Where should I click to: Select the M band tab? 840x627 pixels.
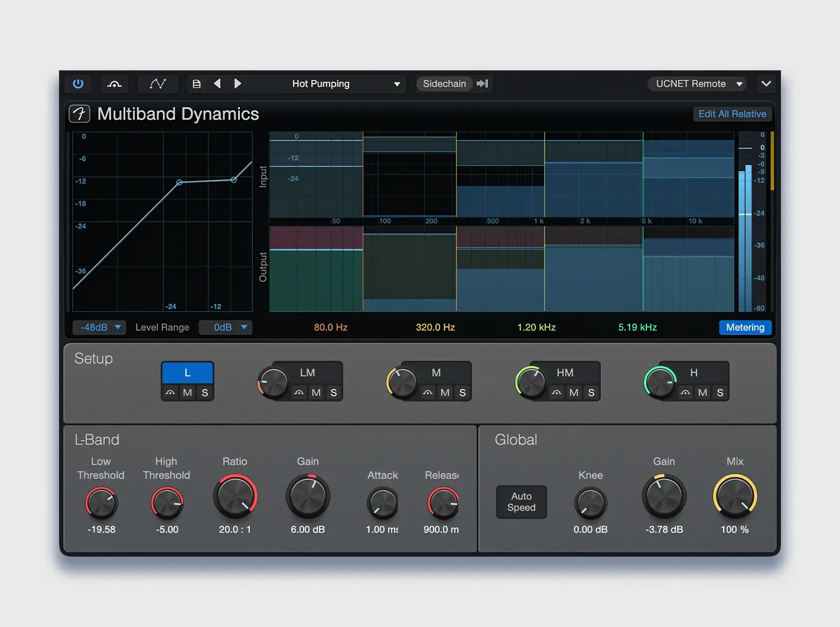click(436, 373)
